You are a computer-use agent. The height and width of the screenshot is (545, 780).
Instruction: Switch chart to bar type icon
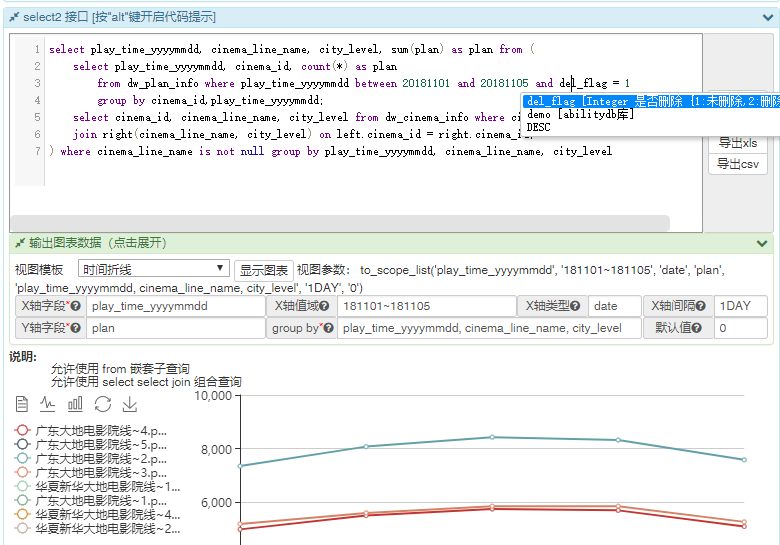coord(75,404)
